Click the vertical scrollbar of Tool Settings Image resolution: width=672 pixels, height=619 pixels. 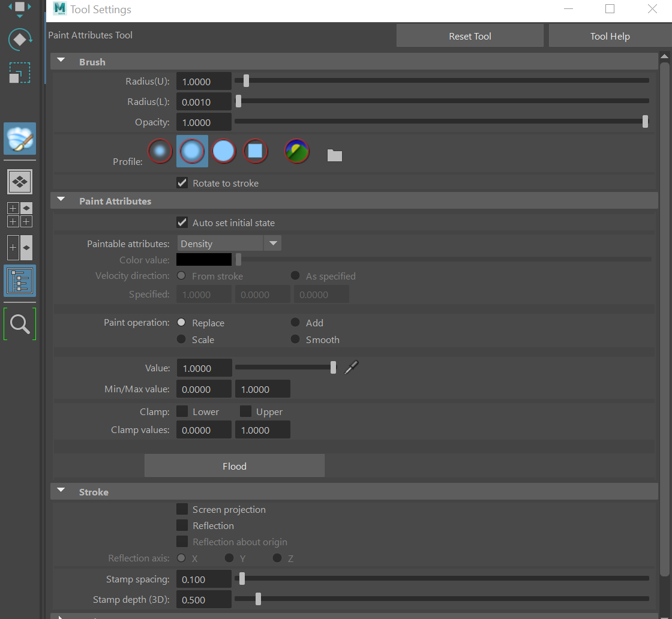point(664,319)
